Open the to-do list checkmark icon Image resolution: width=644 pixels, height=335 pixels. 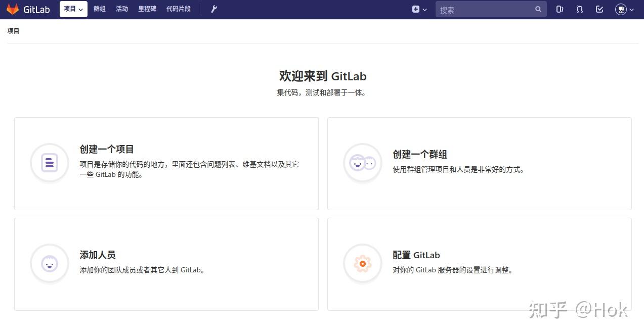(599, 9)
